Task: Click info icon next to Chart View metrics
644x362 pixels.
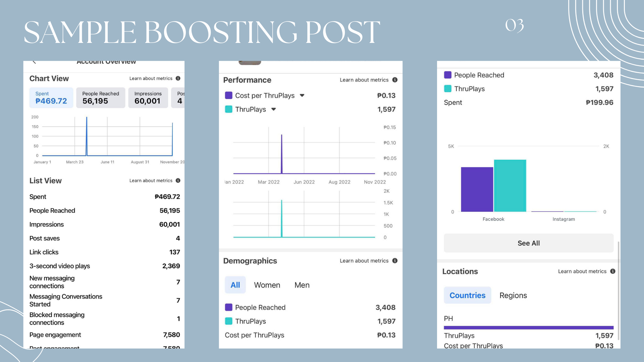Action: (178, 78)
